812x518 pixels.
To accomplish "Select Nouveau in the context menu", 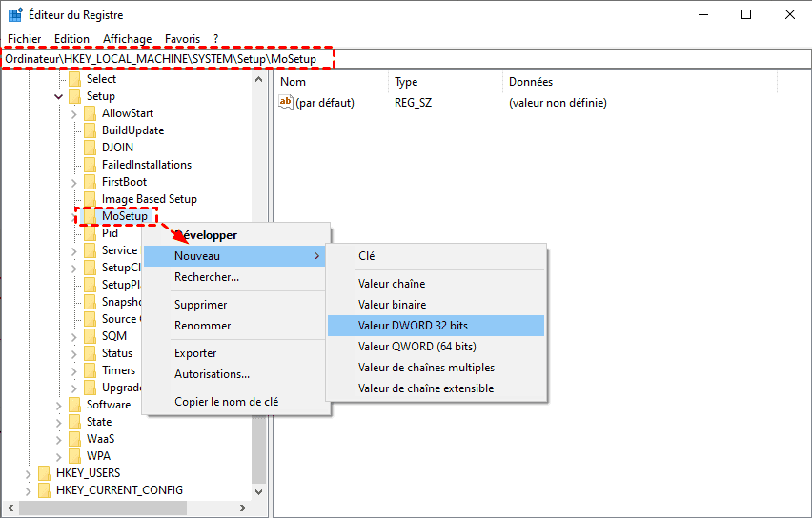I will 234,256.
